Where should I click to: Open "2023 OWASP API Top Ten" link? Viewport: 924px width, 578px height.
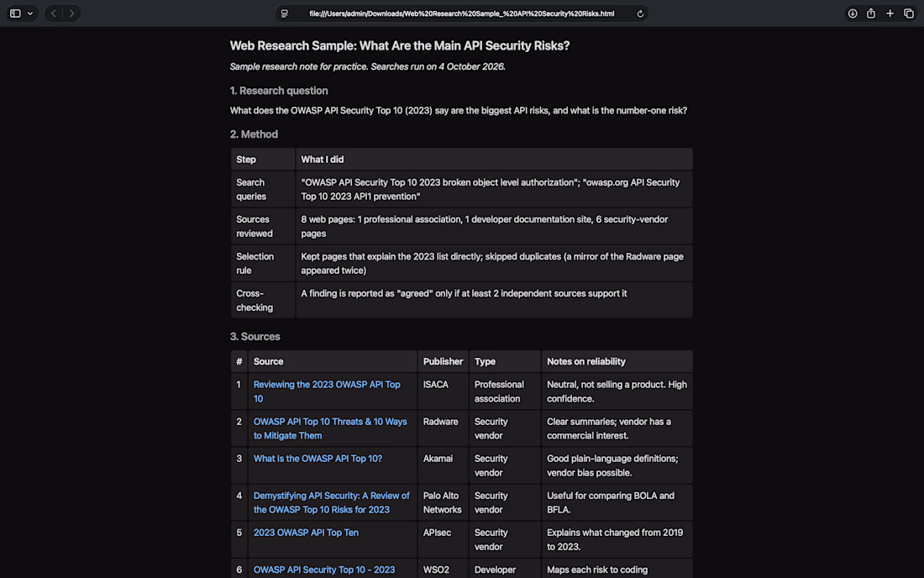(x=306, y=532)
